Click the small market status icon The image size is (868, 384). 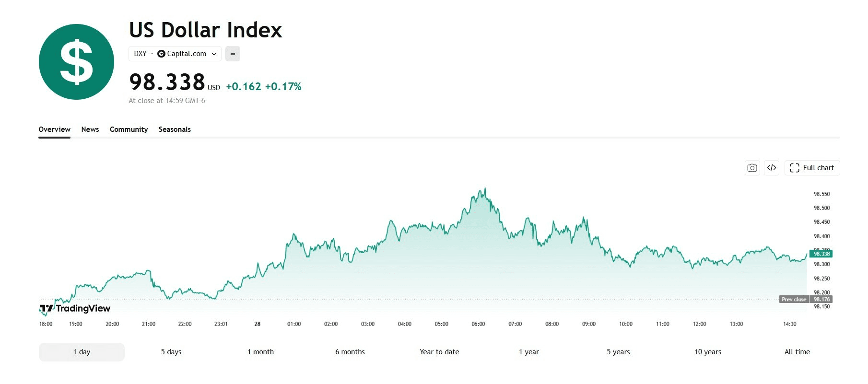233,54
